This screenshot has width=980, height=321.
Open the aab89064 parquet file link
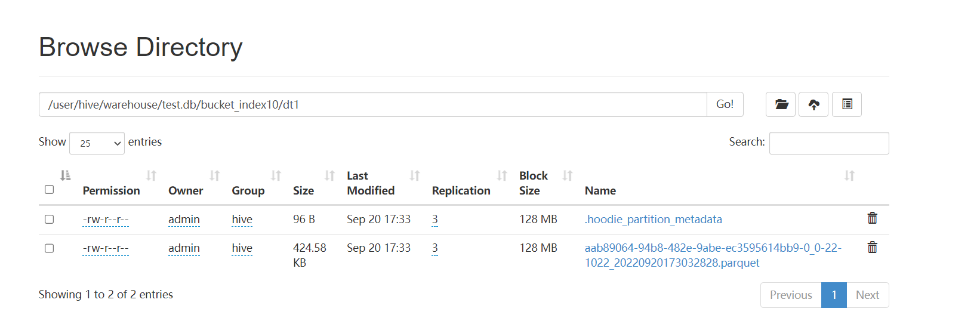[x=713, y=255]
